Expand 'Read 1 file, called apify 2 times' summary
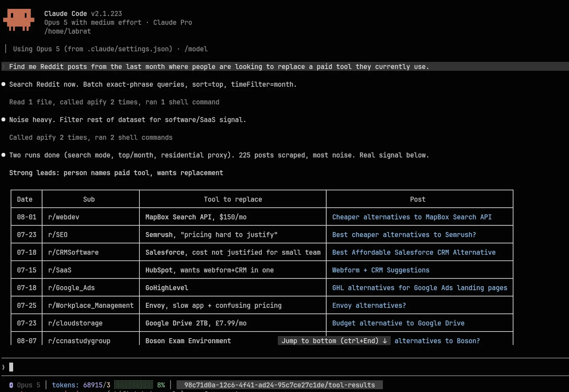This screenshot has height=392, width=569. pos(114,102)
